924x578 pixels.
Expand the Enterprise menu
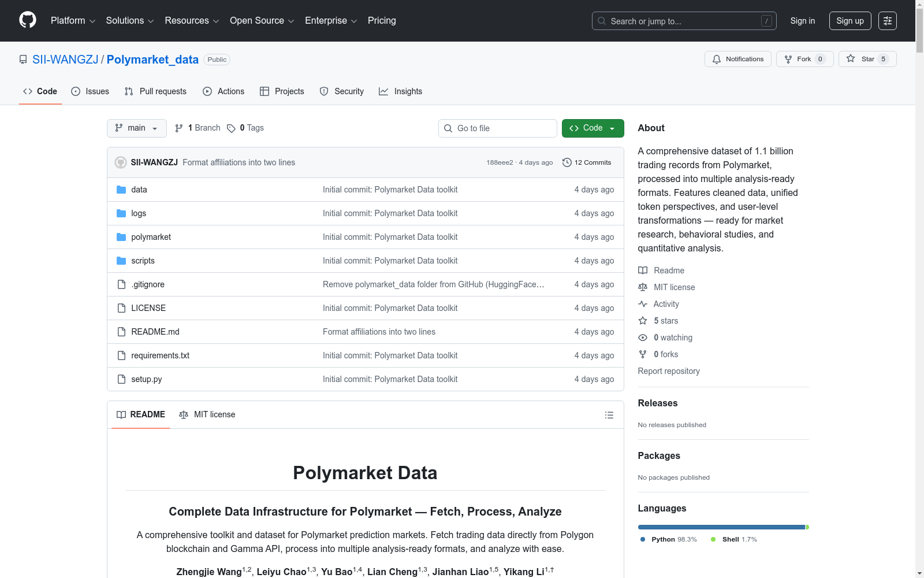click(331, 21)
